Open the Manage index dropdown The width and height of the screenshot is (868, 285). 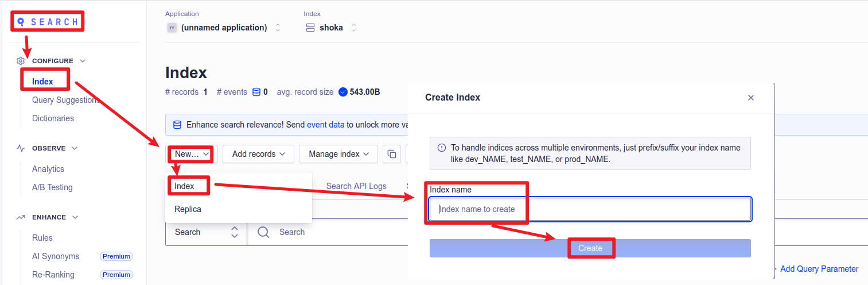pos(338,154)
